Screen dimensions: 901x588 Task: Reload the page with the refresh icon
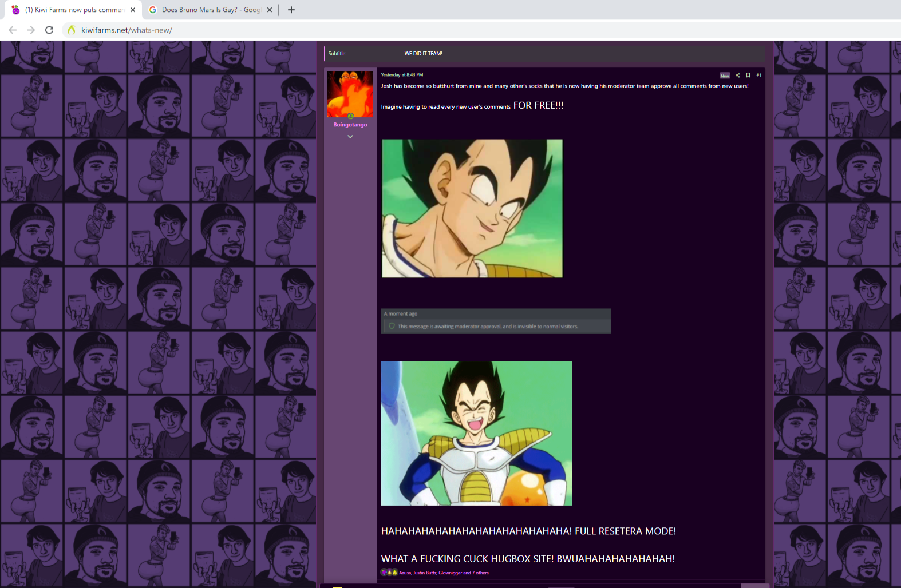click(x=49, y=30)
